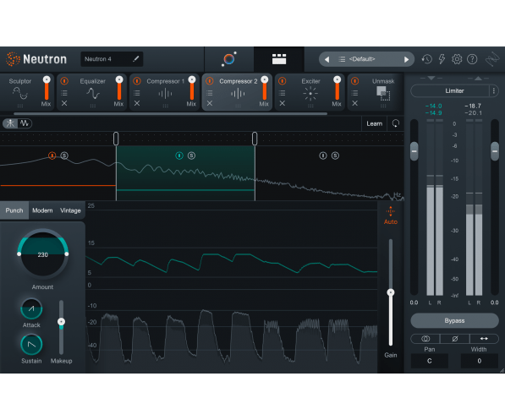505x420 pixels.
Task: Select the transient shaper mode icon
Action: pos(10,123)
